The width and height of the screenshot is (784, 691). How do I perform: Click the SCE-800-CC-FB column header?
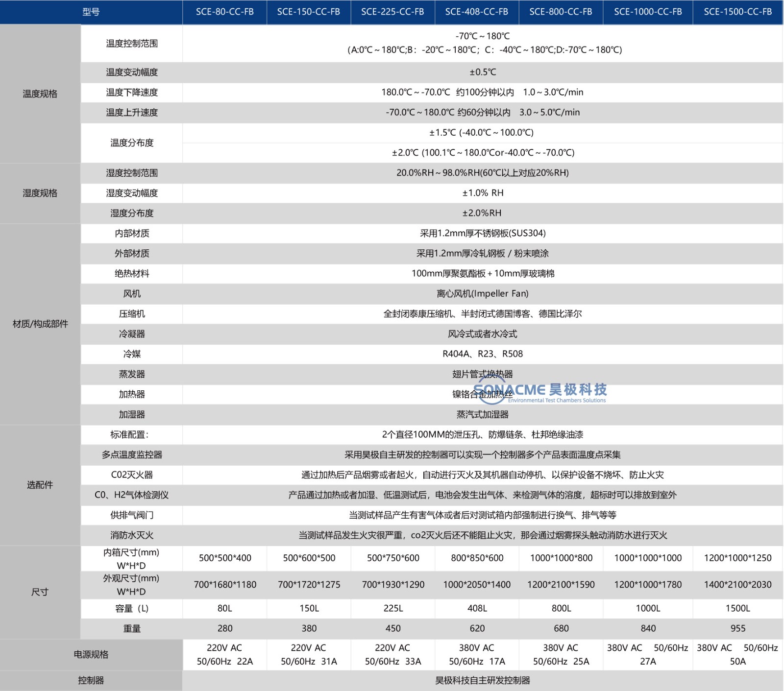pyautogui.click(x=561, y=12)
